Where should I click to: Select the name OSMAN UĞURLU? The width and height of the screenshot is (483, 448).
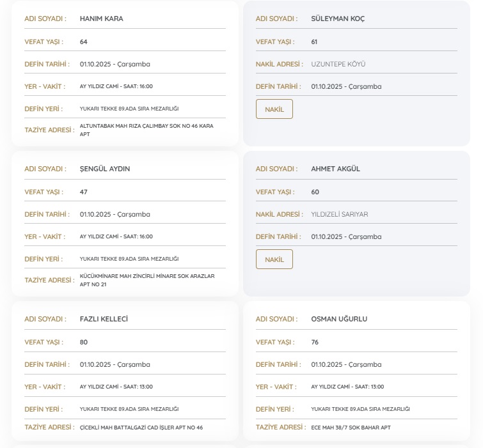[339, 319]
